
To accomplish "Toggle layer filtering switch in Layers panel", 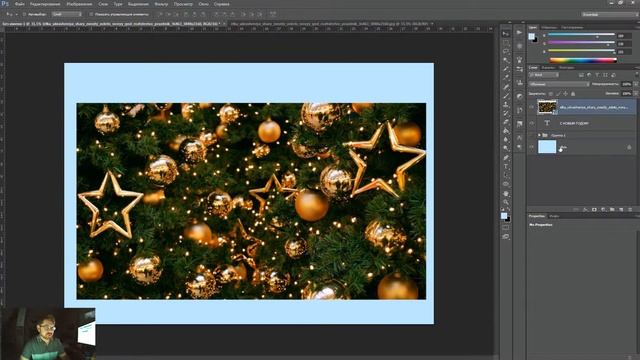I will click(636, 75).
